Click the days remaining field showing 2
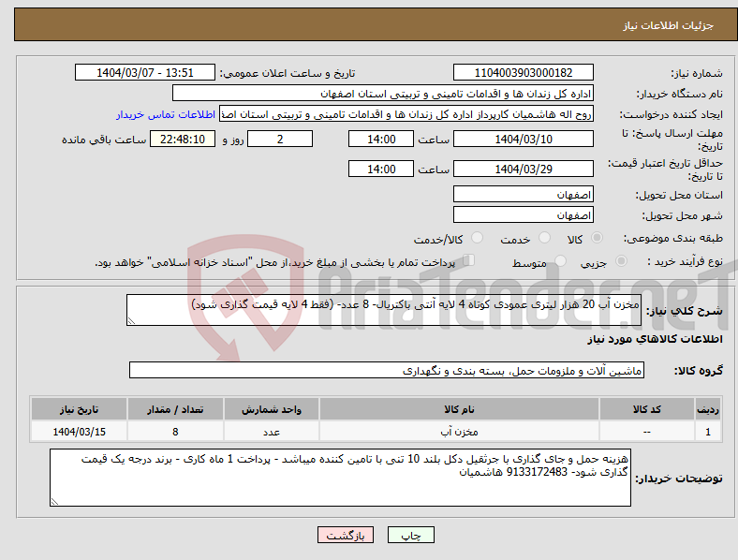This screenshot has width=738, height=560. [x=280, y=139]
